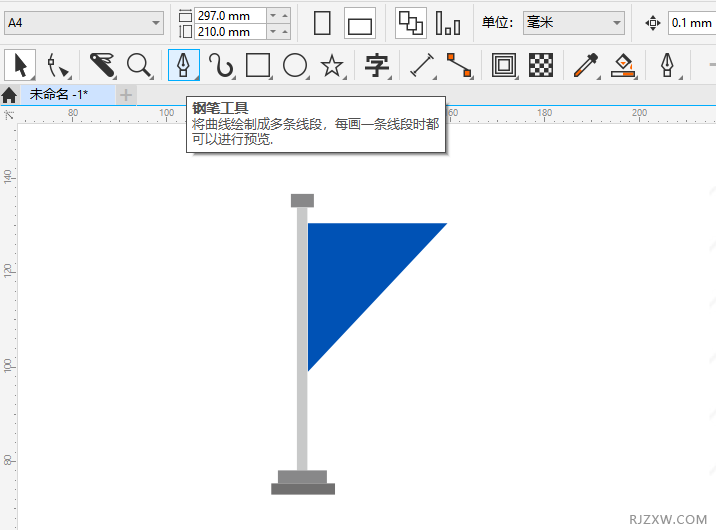Viewport: 716px width, 530px height.
Task: Select the light gray flagpole shape
Action: click(x=302, y=339)
